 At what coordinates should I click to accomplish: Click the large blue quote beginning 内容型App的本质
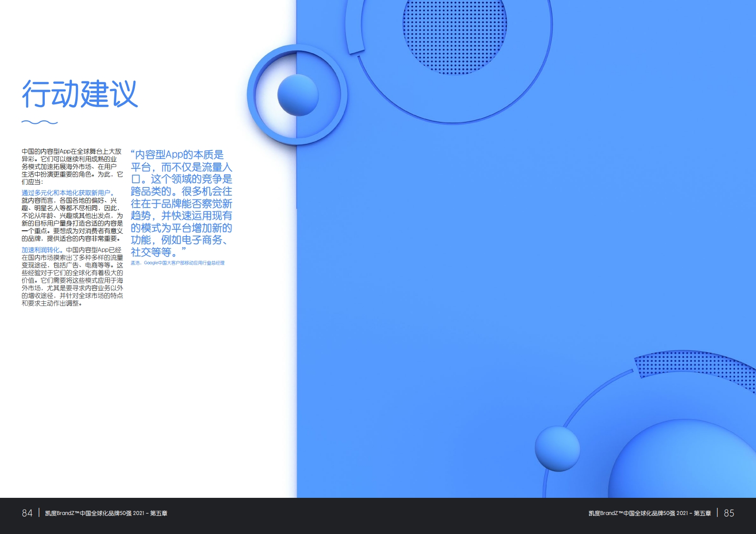(181, 203)
